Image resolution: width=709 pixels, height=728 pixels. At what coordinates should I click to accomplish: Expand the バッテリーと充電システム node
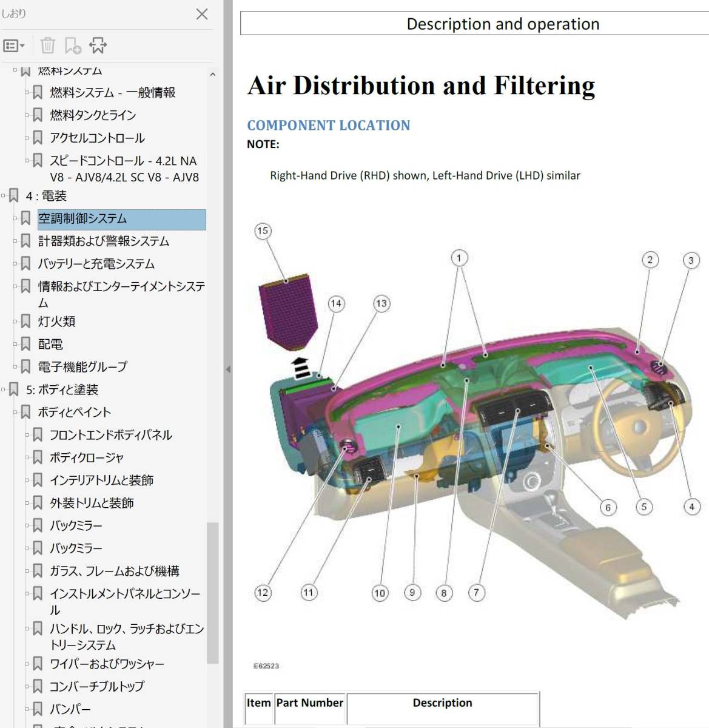(x=15, y=264)
